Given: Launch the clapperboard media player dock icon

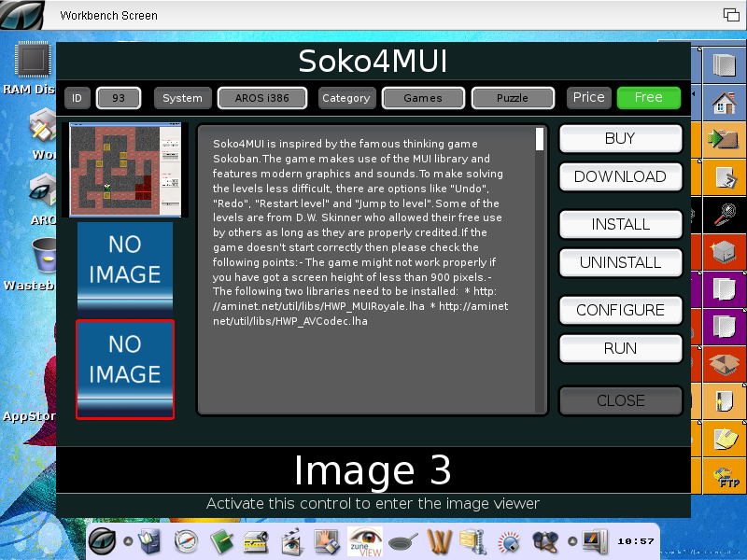Looking at the screenshot, I should pos(291,542).
